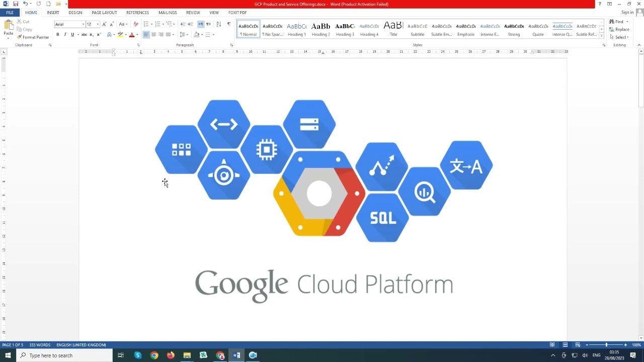Zoom in with the plus button

tap(625, 345)
